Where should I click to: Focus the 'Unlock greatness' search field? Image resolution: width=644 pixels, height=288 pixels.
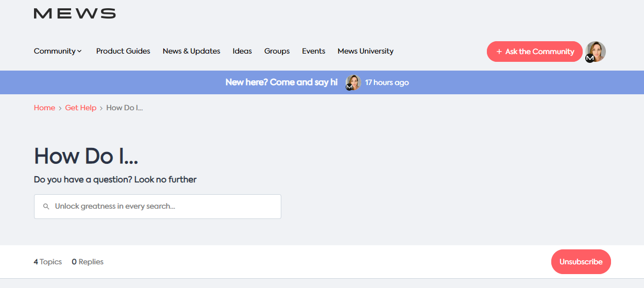point(158,207)
